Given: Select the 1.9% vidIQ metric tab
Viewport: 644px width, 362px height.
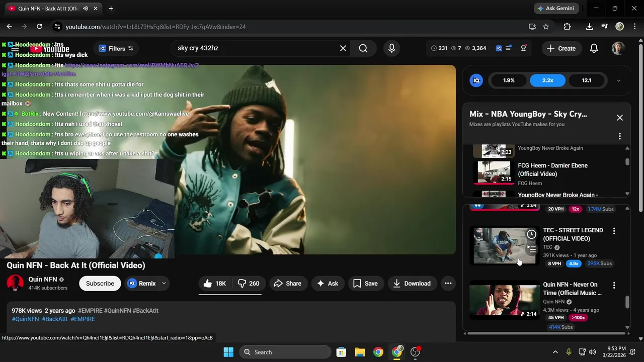Looking at the screenshot, I should pyautogui.click(x=509, y=80).
